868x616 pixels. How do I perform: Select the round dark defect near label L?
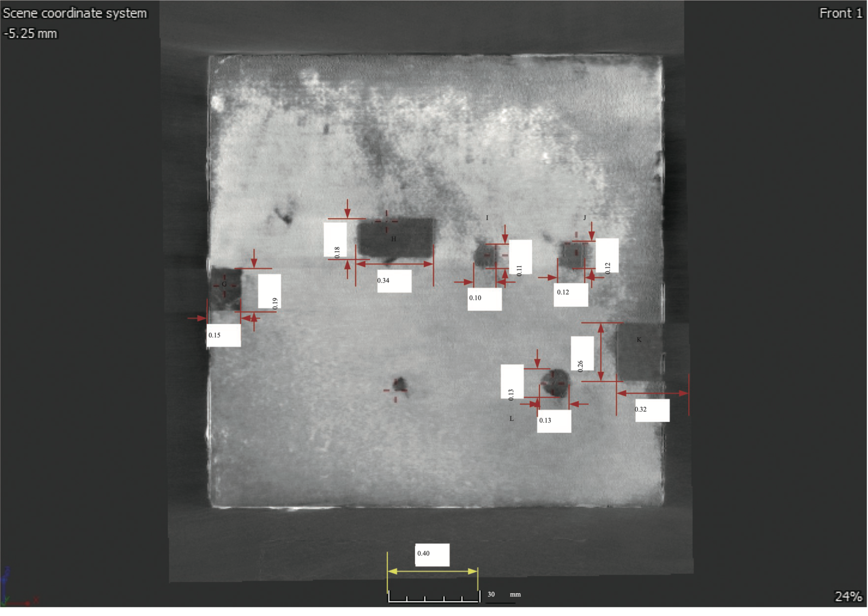554,382
